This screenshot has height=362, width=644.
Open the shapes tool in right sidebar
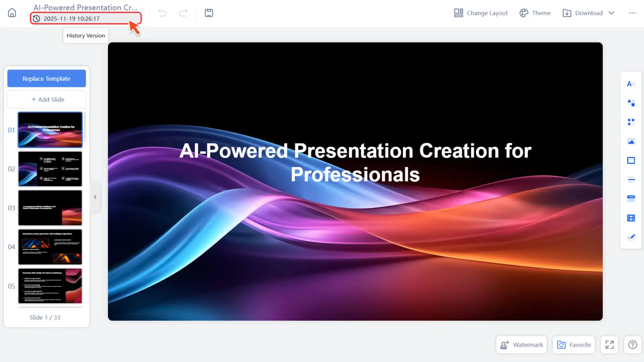[x=631, y=103]
